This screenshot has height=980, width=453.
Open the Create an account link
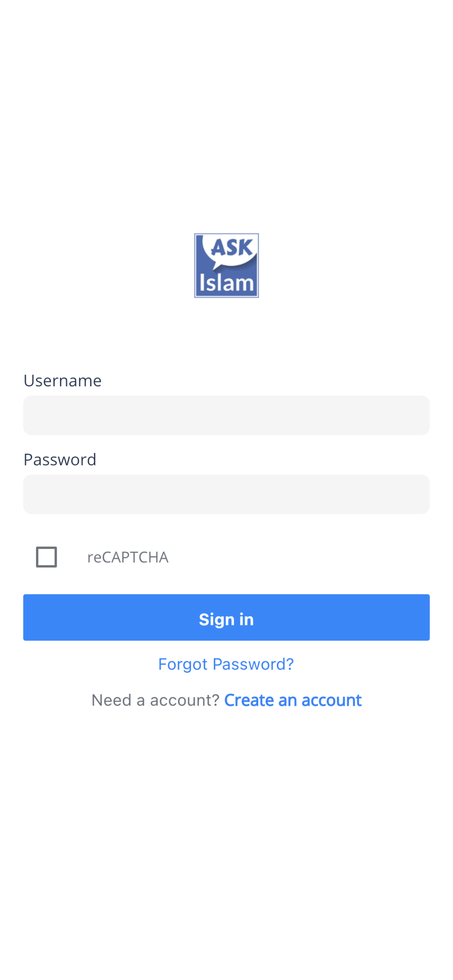coord(293,700)
